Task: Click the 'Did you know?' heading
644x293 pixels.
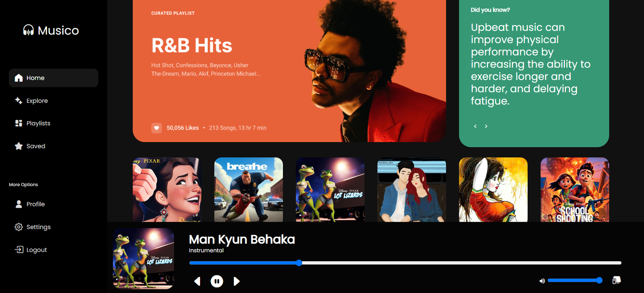Action: point(490,10)
